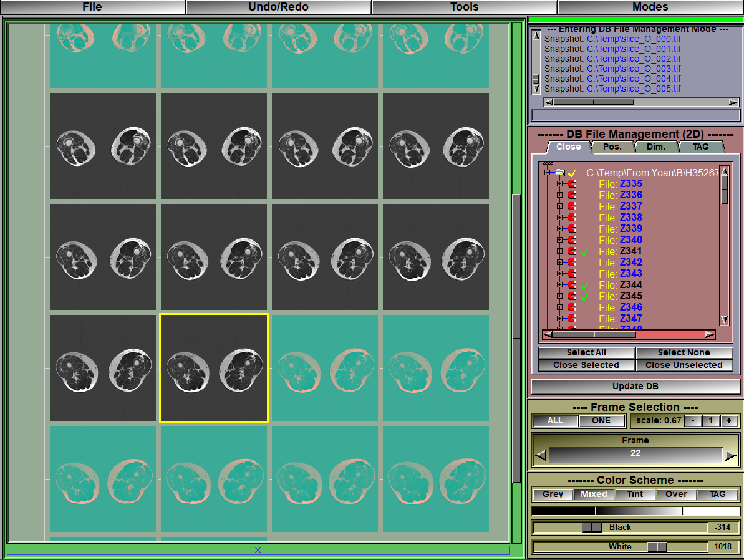
Task: Collapse the C:\Temp\From Yoan root folder node
Action: click(x=547, y=172)
